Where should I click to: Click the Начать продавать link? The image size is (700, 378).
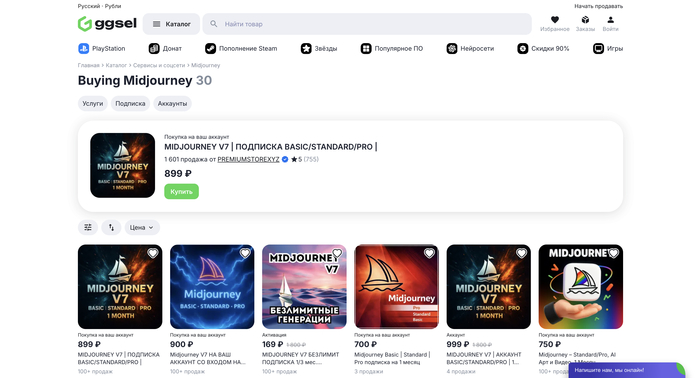pyautogui.click(x=598, y=6)
